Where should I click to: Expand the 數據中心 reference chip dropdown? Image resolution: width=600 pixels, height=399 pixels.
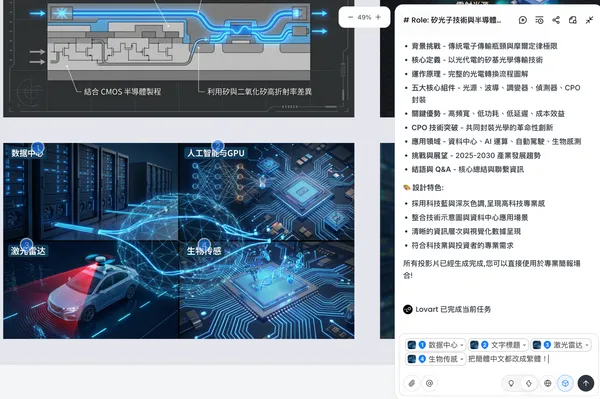462,345
